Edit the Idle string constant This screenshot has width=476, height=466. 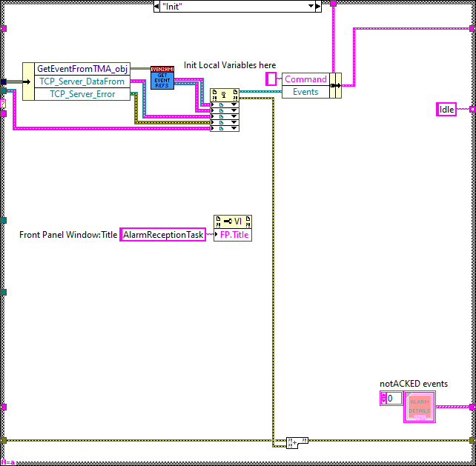click(446, 109)
